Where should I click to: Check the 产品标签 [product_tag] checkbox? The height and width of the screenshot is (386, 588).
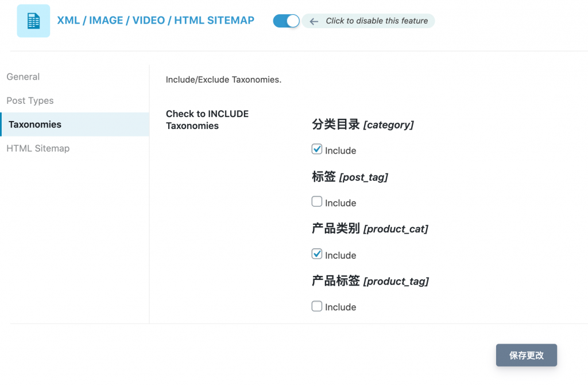click(317, 306)
